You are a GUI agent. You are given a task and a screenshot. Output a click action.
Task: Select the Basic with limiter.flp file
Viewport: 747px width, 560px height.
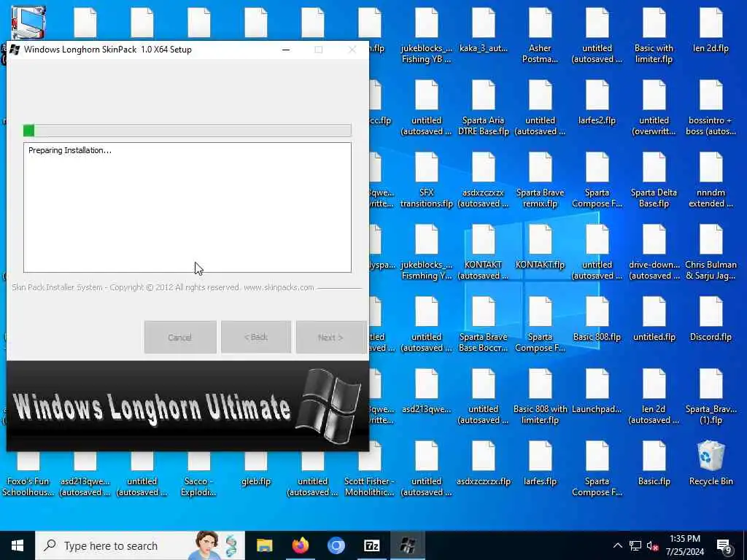654,36
